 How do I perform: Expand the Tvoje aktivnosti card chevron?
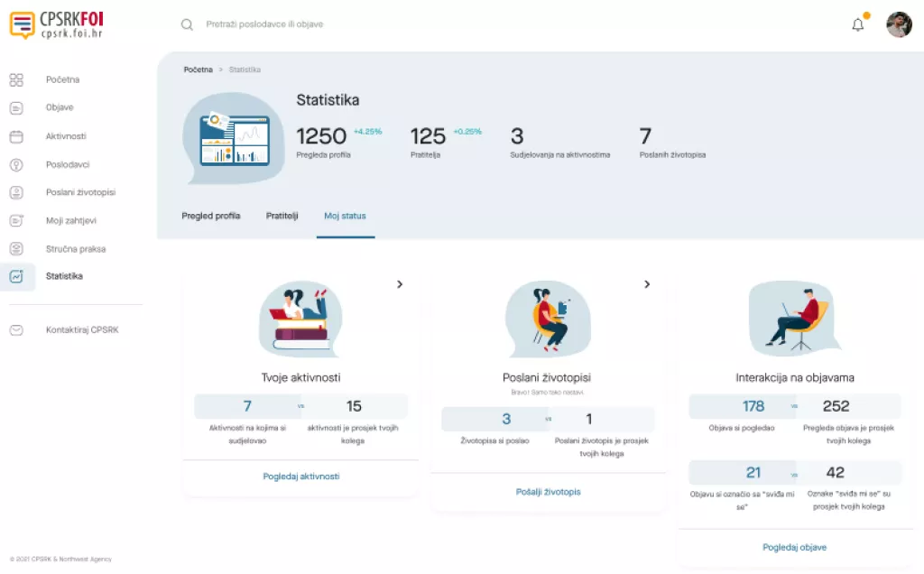(400, 283)
